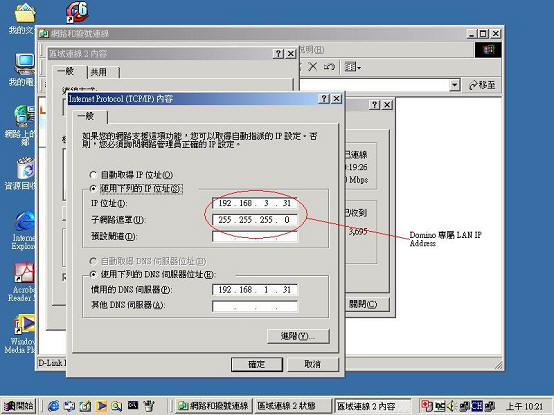Image resolution: width=554 pixels, height=415 pixels.
Task: Click the undo arrow toolbar icon
Action: click(329, 66)
